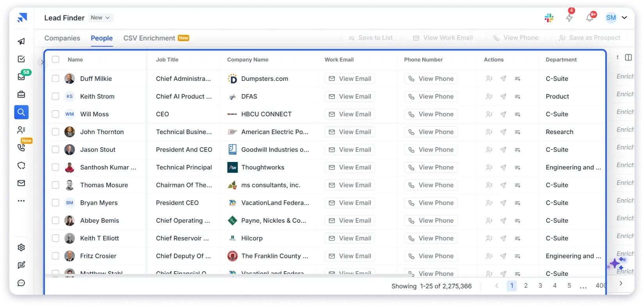Select the Lead Finder search icon in sidebar

21,112
